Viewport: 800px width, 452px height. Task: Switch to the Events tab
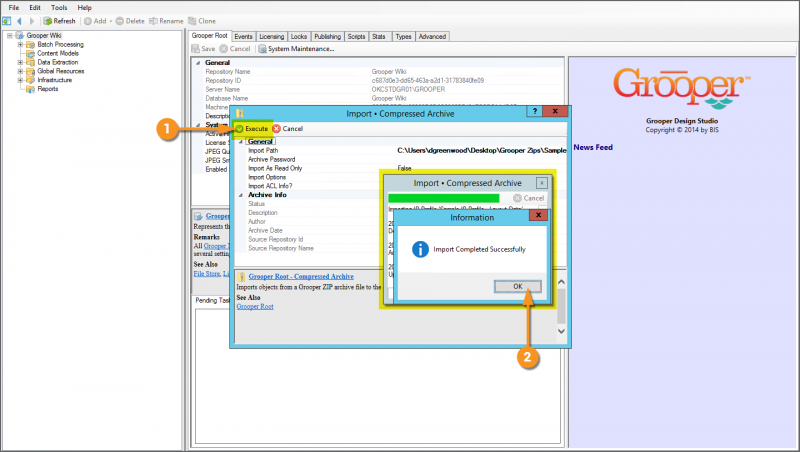(243, 37)
